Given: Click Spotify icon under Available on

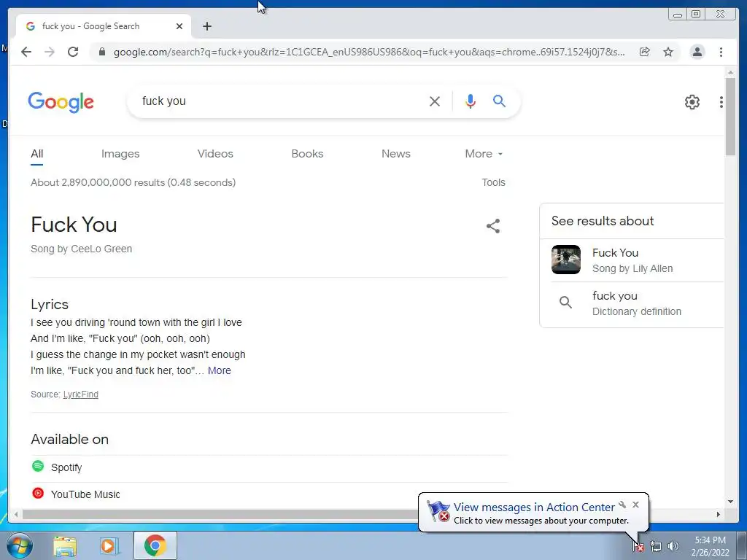Looking at the screenshot, I should [38, 466].
